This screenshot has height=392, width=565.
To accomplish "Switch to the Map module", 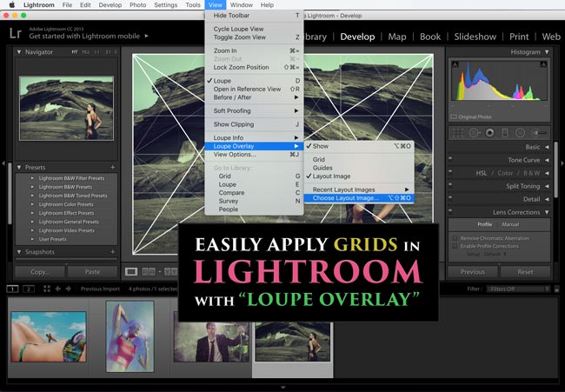I will coord(397,37).
